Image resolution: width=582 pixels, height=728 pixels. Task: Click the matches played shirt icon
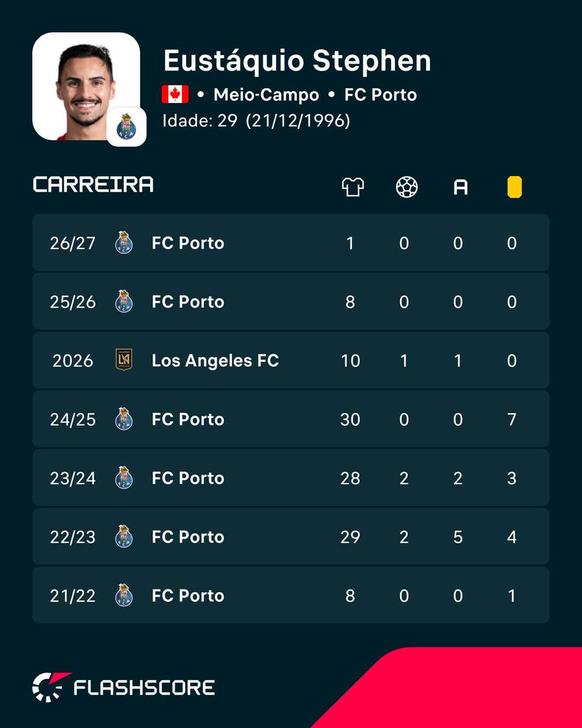pyautogui.click(x=352, y=187)
